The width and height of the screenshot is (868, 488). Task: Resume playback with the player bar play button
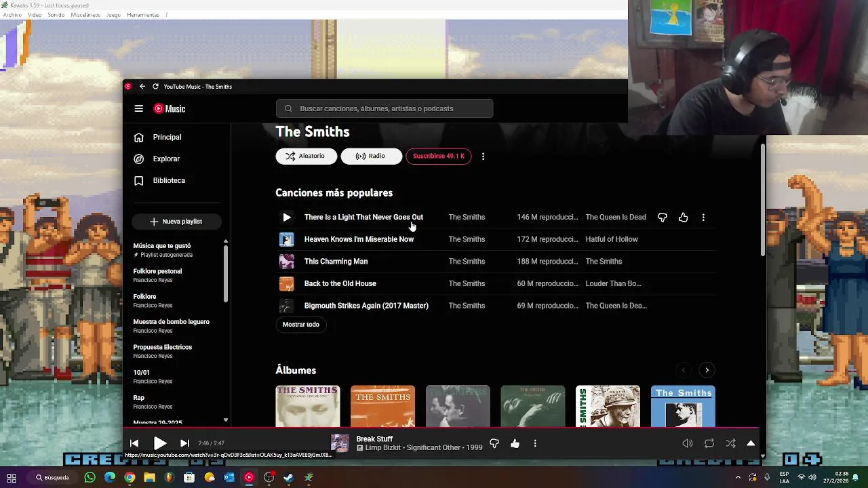pos(160,443)
